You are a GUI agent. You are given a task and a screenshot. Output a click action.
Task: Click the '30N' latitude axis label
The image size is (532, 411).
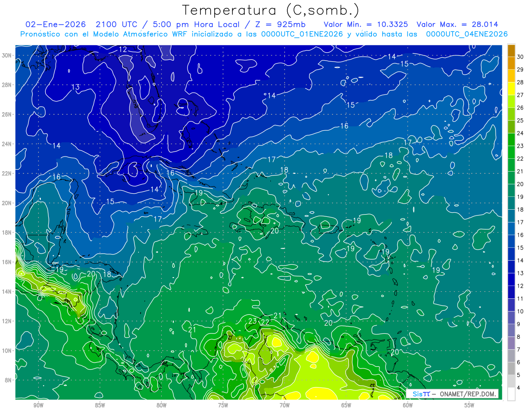7,55
